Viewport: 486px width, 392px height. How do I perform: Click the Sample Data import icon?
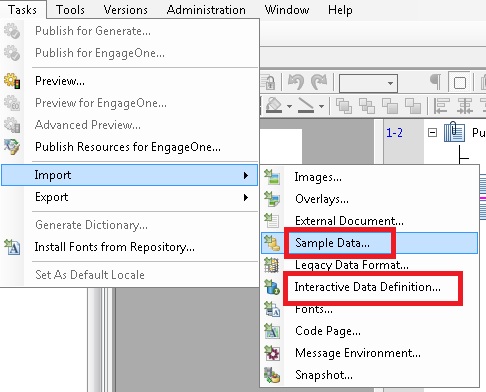pyautogui.click(x=272, y=243)
